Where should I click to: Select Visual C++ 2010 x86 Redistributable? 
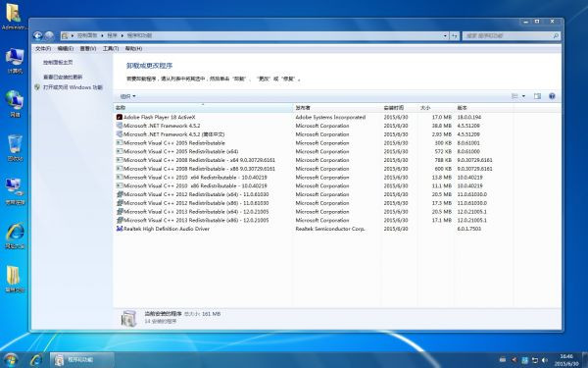tap(195, 185)
